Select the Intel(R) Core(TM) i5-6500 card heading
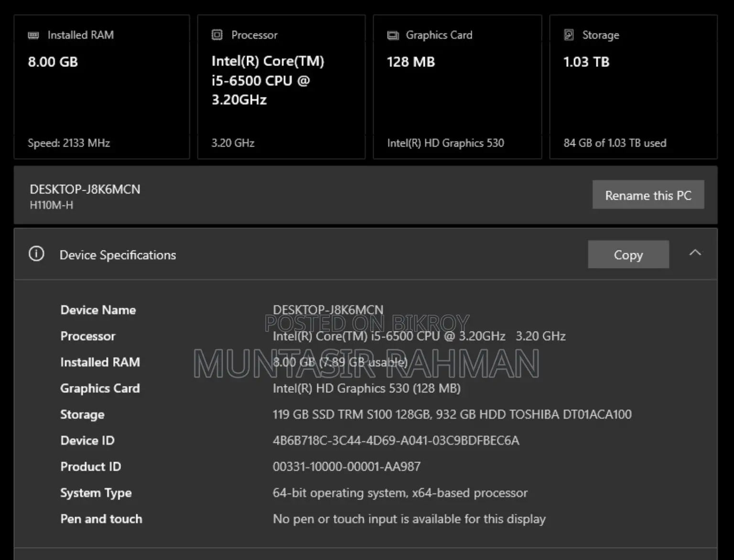Screen dimensions: 734x560 (268, 80)
